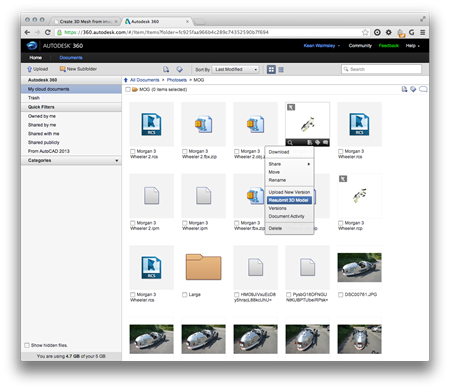
Task: Go to the Photosets breadcrumb
Action: [x=177, y=80]
